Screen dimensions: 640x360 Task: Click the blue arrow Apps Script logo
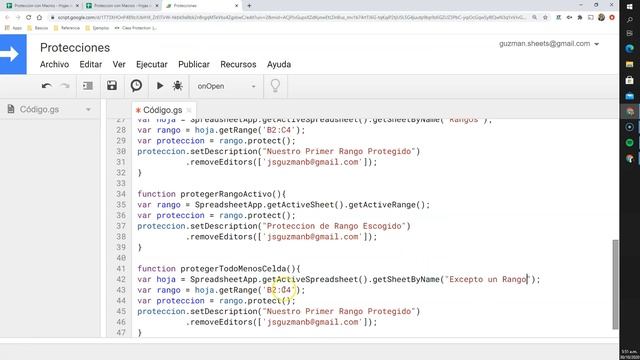pyautogui.click(x=13, y=54)
